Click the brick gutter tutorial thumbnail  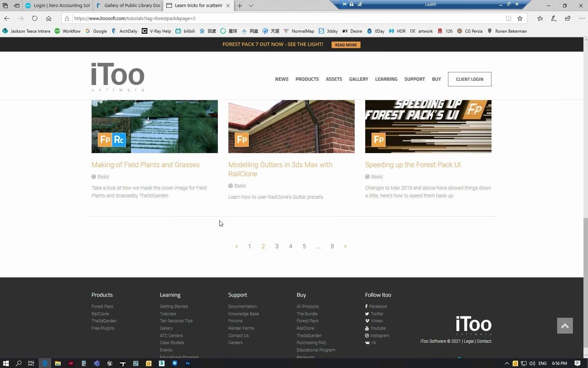[291, 126]
